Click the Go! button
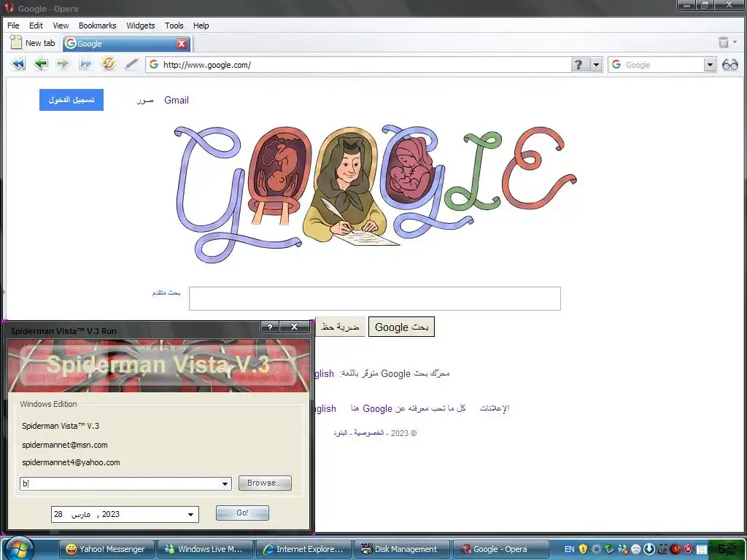The width and height of the screenshot is (747, 560). 242,513
